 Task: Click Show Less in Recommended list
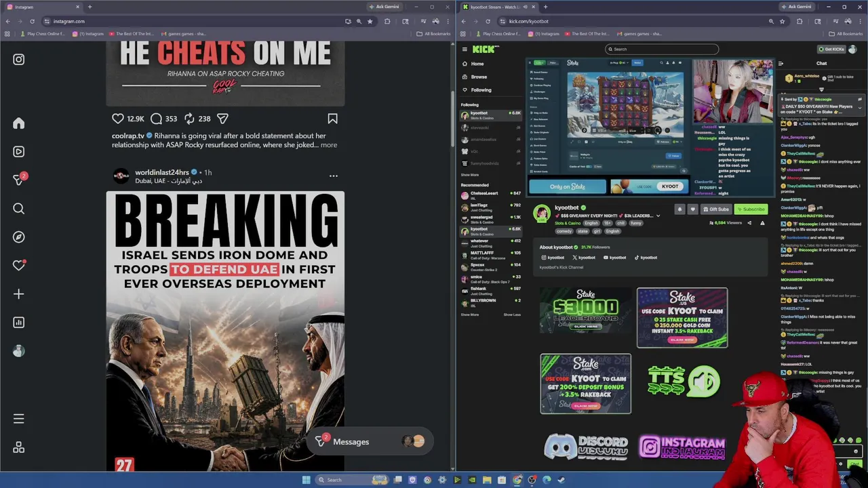click(x=512, y=314)
